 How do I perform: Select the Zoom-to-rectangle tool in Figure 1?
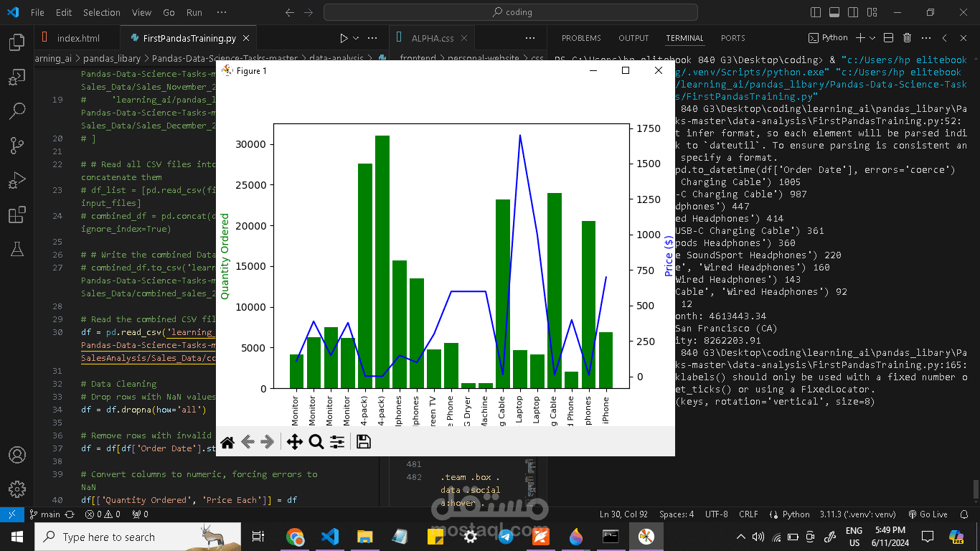coord(316,443)
